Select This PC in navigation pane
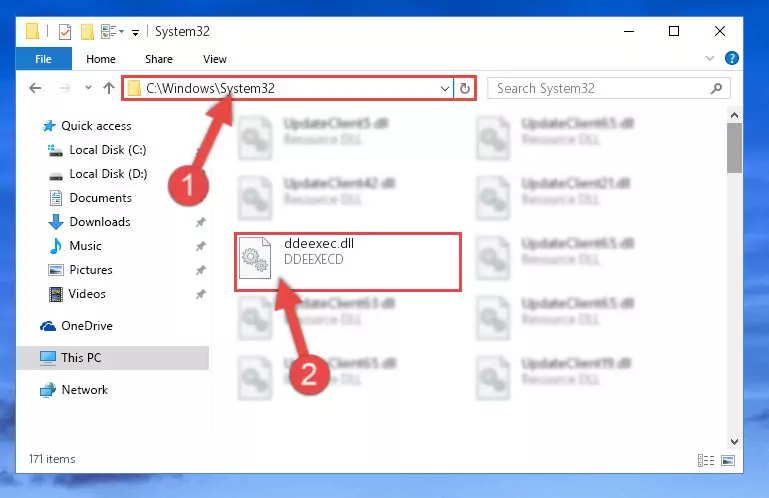769x498 pixels. point(81,358)
